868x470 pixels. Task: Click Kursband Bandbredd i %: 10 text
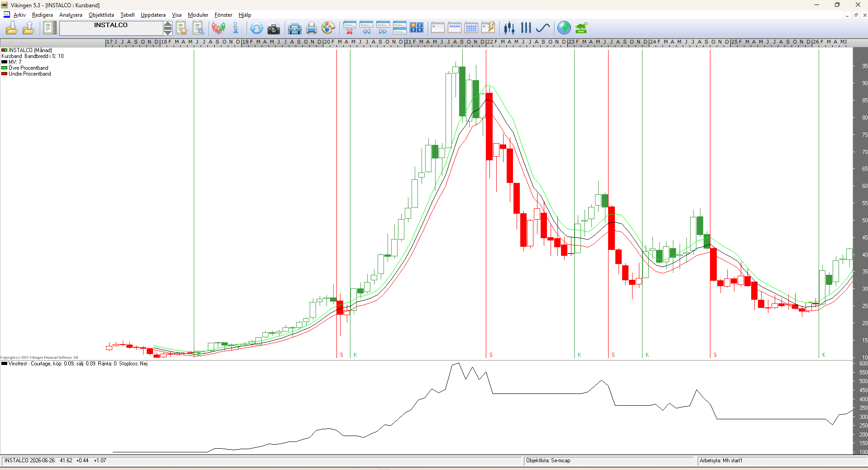click(x=33, y=56)
